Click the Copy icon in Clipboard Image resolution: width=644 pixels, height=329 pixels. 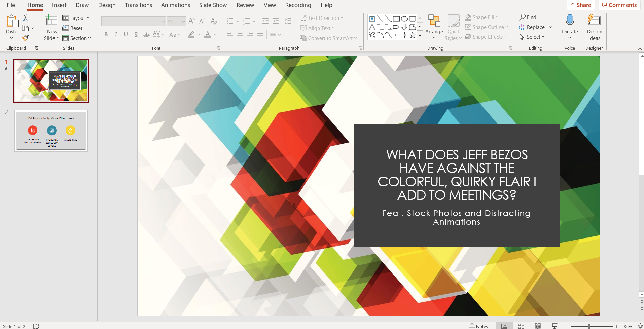click(x=25, y=28)
